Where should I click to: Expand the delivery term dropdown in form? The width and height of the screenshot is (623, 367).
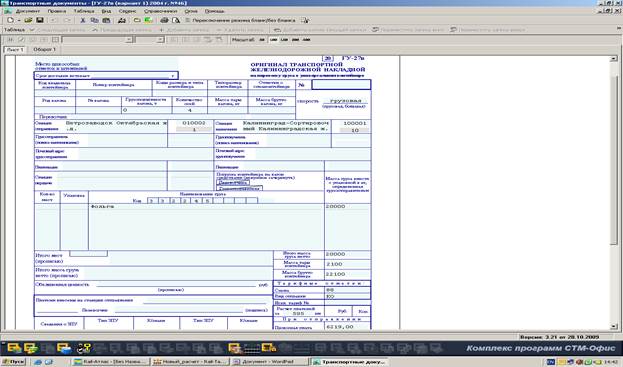coord(173,75)
